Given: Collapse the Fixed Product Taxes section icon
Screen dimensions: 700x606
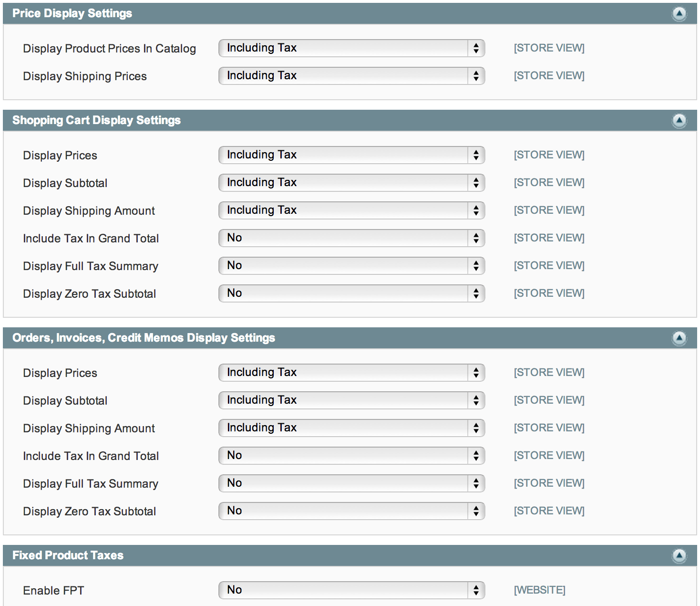Looking at the screenshot, I should 679,556.
